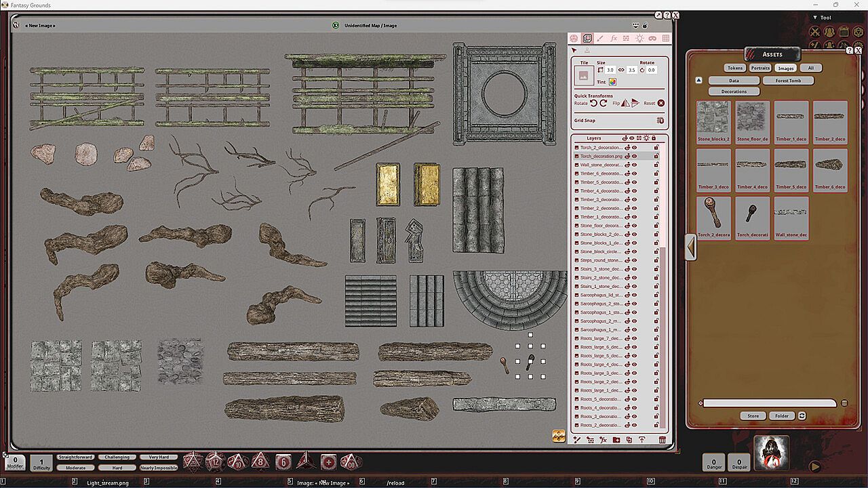Reset the tile transforms
The image size is (868, 488).
pos(661,103)
